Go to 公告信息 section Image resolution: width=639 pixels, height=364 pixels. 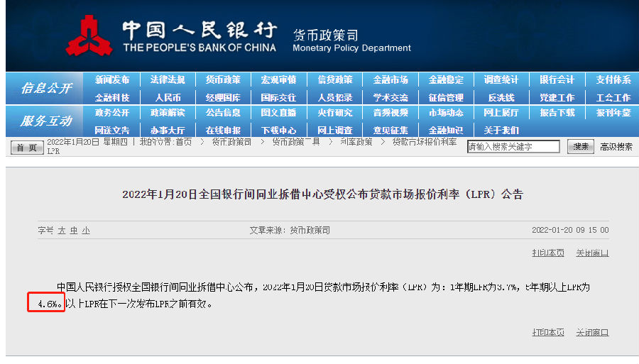(x=223, y=113)
